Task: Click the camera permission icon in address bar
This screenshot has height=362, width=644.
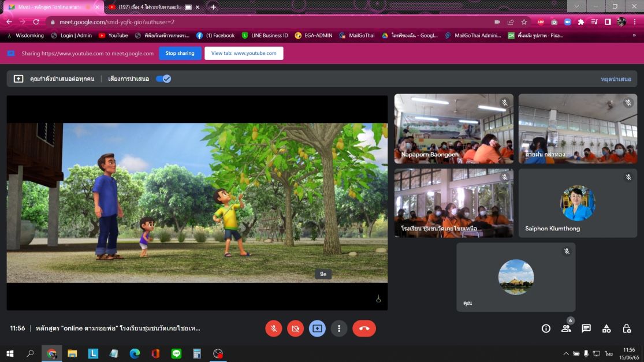Action: coord(497,22)
